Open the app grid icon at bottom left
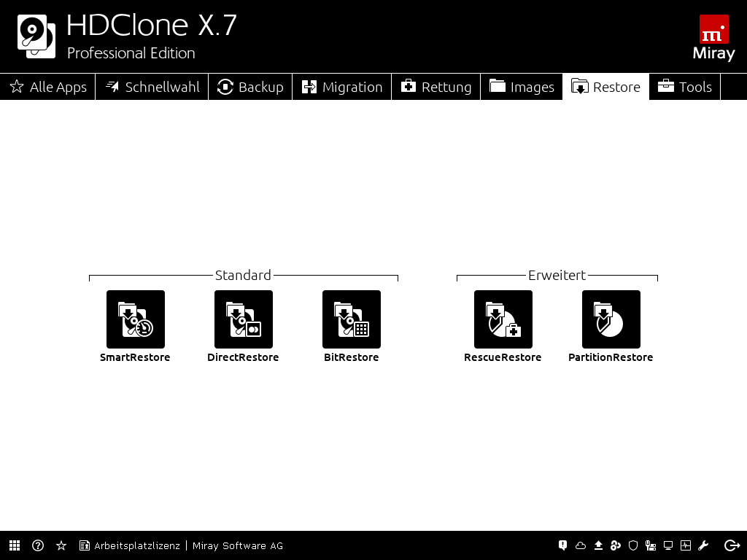Viewport: 747px width, 560px height. tap(15, 545)
